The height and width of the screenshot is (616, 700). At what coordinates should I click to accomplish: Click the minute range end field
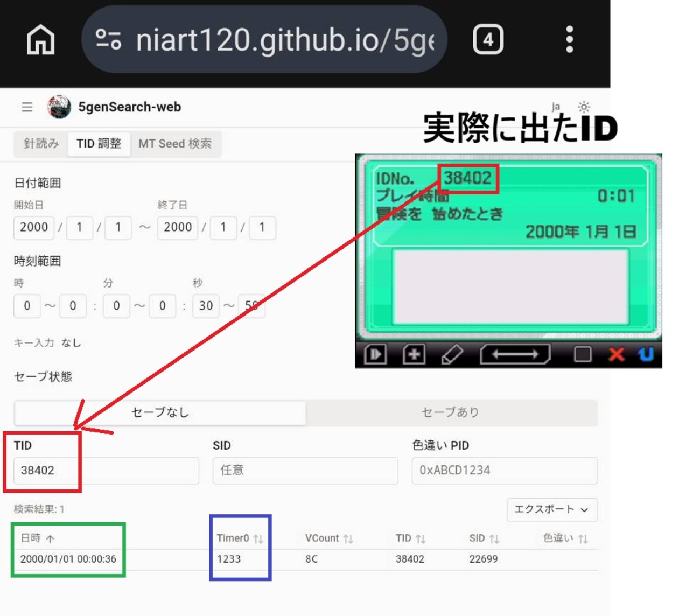click(162, 306)
